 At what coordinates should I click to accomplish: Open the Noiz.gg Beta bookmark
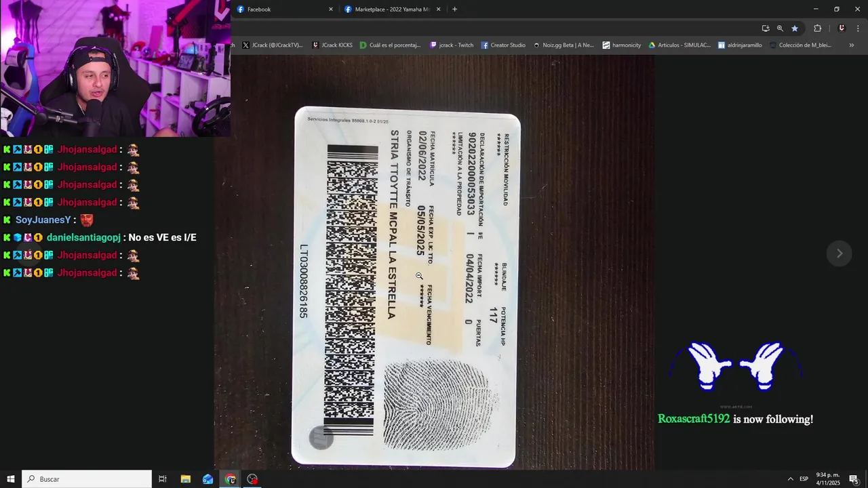coord(564,45)
